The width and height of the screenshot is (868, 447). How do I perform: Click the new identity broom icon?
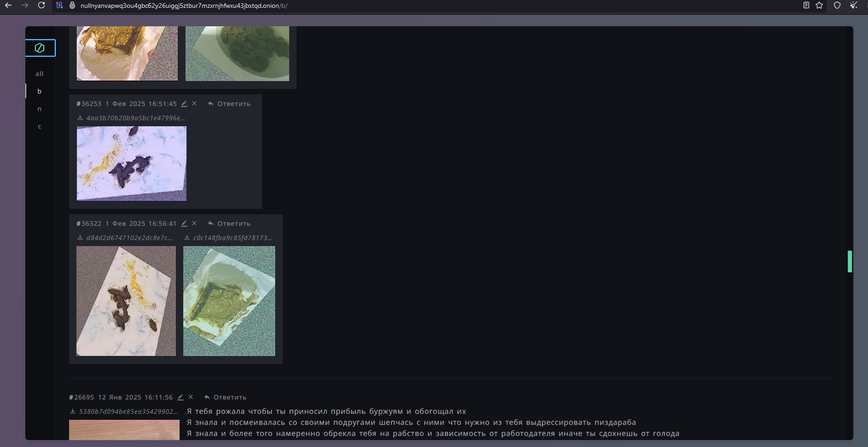854,6
